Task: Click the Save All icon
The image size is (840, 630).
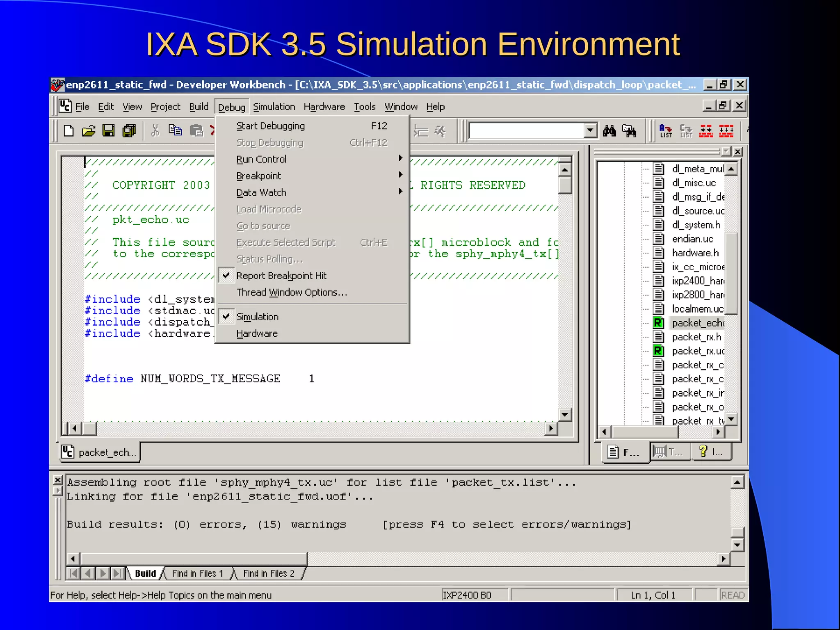Action: pos(129,131)
